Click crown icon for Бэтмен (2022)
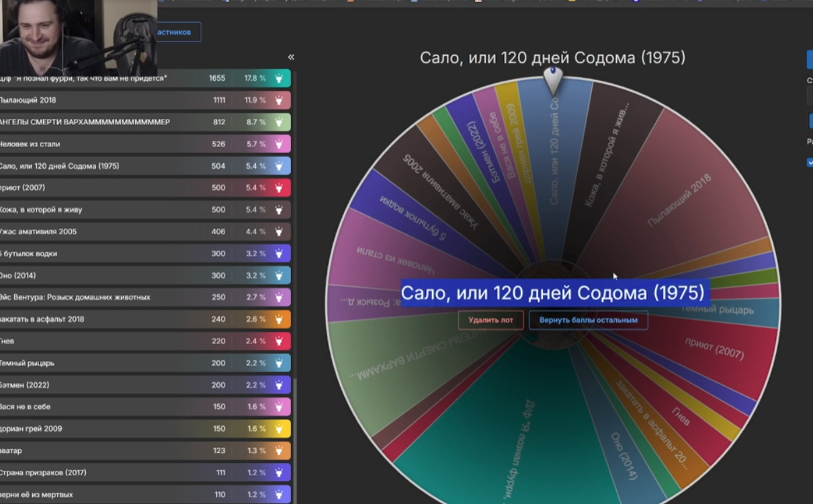 click(x=279, y=385)
